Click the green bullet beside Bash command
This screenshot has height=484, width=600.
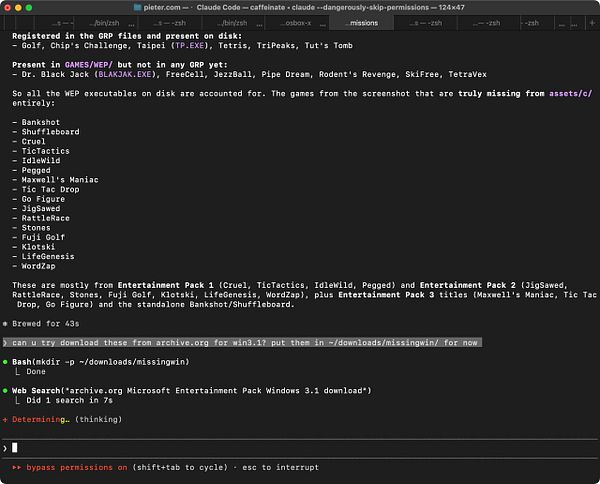tap(5, 362)
